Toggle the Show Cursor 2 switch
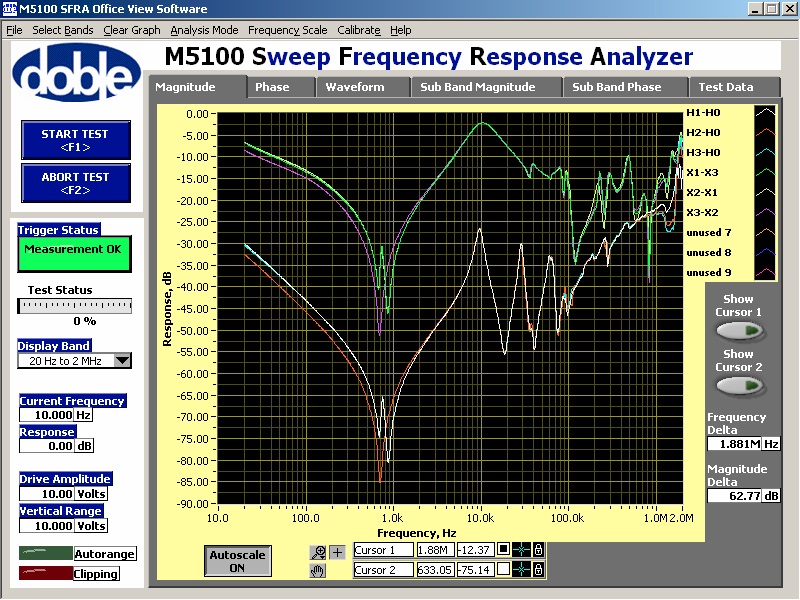Viewport: 800px width, 600px height. point(739,386)
